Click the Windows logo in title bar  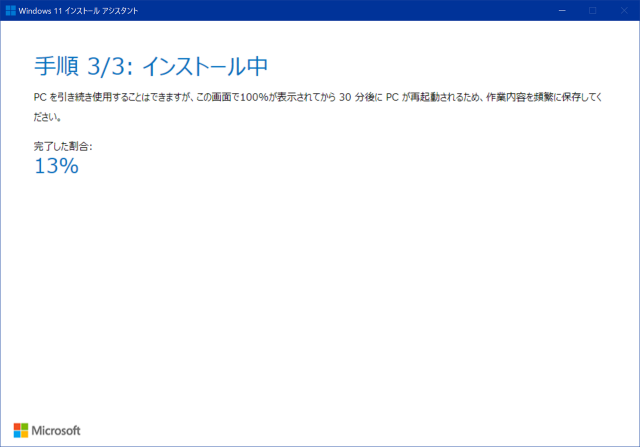point(11,11)
